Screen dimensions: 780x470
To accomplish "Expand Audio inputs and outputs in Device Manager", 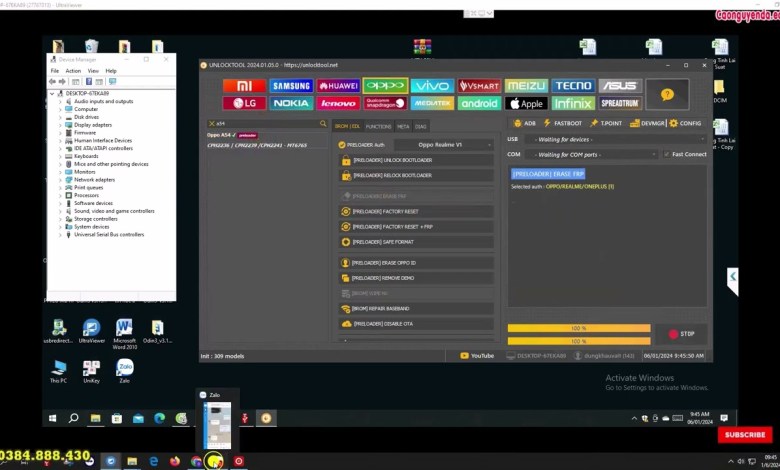I will 60,101.
